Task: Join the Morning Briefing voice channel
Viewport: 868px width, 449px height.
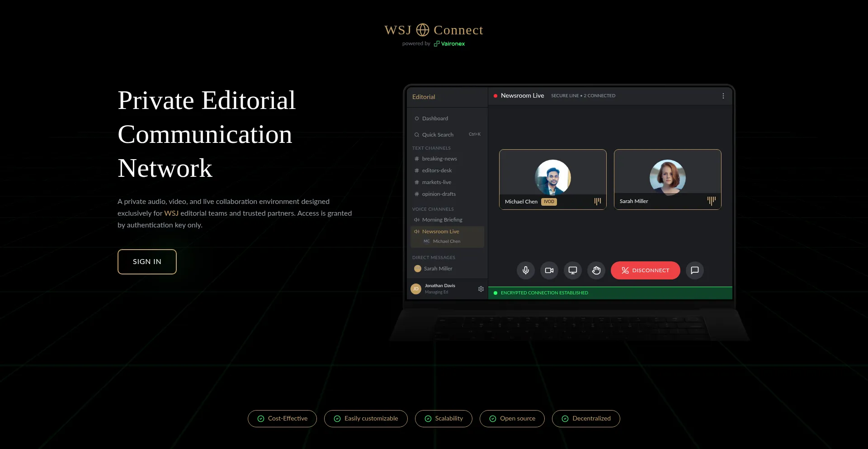Action: click(x=442, y=220)
